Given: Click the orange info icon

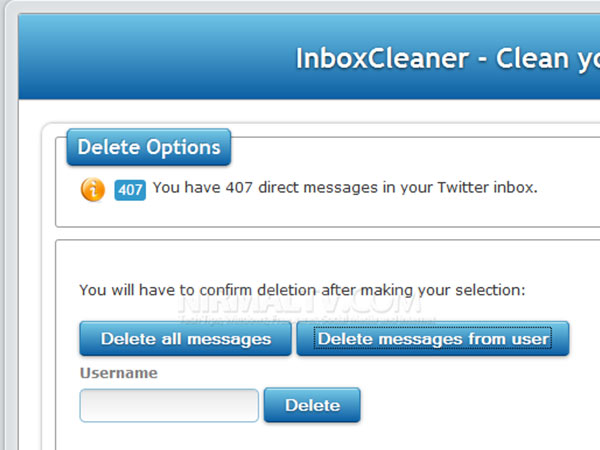Looking at the screenshot, I should coord(93,189).
